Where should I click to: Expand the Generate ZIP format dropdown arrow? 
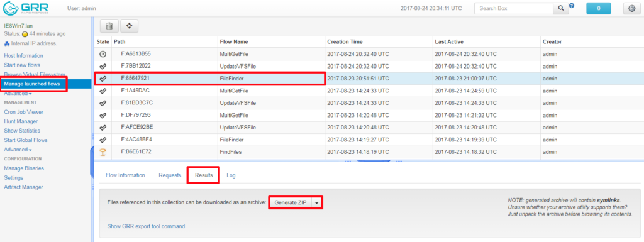coord(317,202)
